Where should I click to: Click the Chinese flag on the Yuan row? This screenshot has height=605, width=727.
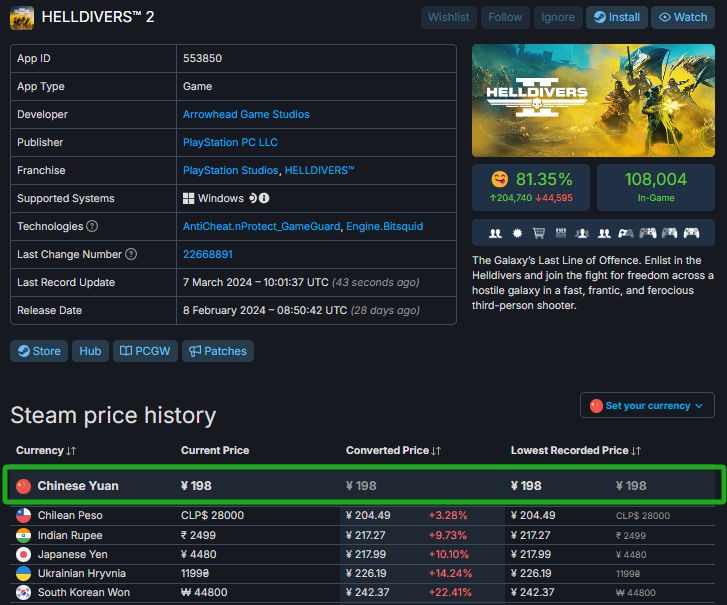pyautogui.click(x=24, y=486)
